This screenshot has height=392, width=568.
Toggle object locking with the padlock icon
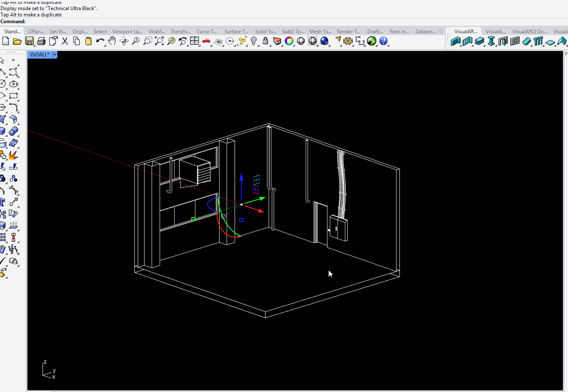[x=265, y=41]
